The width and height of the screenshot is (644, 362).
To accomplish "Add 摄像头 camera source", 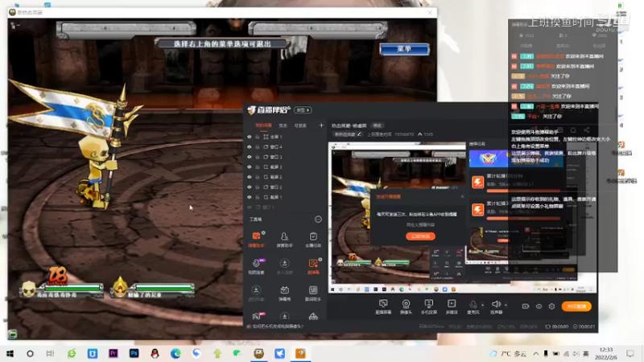I will pos(406,306).
